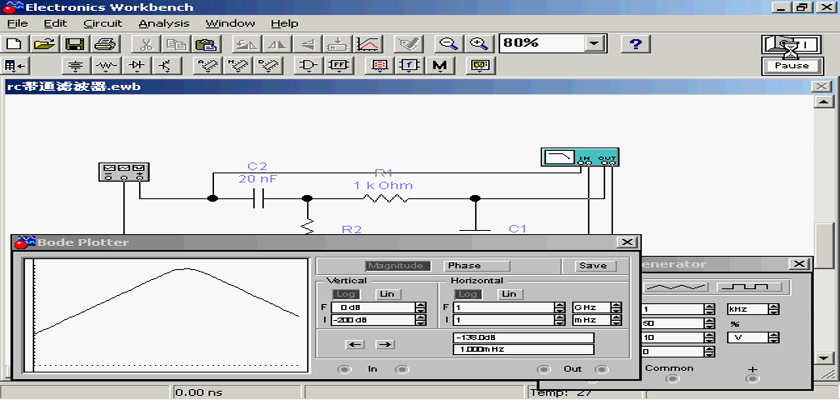
Task: Click the Horizontal I value field
Action: point(504,320)
